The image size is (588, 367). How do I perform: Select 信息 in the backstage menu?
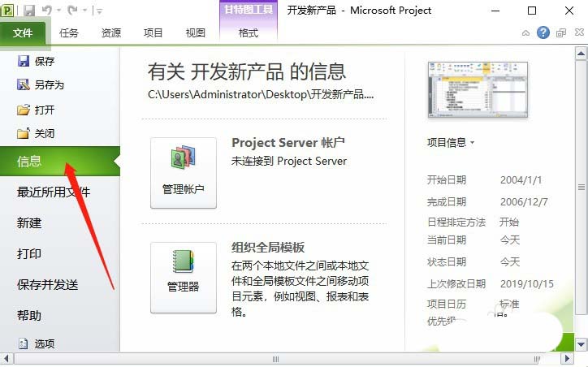pos(60,162)
